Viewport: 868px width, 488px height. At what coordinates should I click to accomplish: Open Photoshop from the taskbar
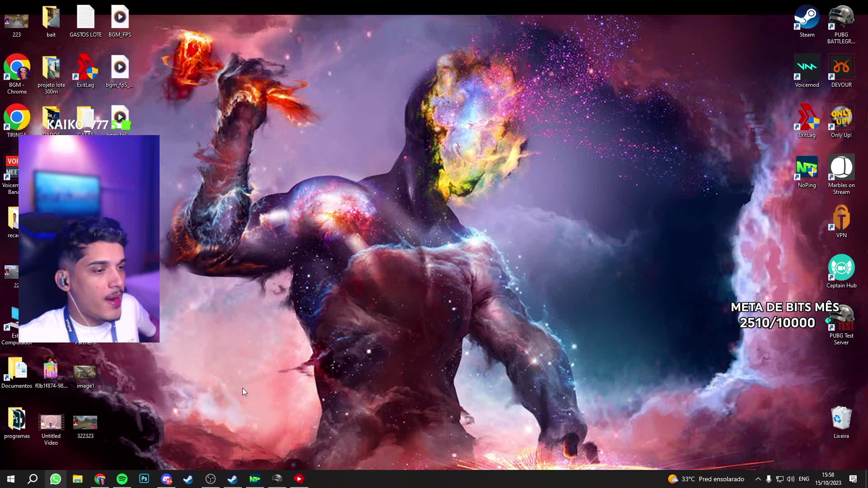pyautogui.click(x=144, y=479)
